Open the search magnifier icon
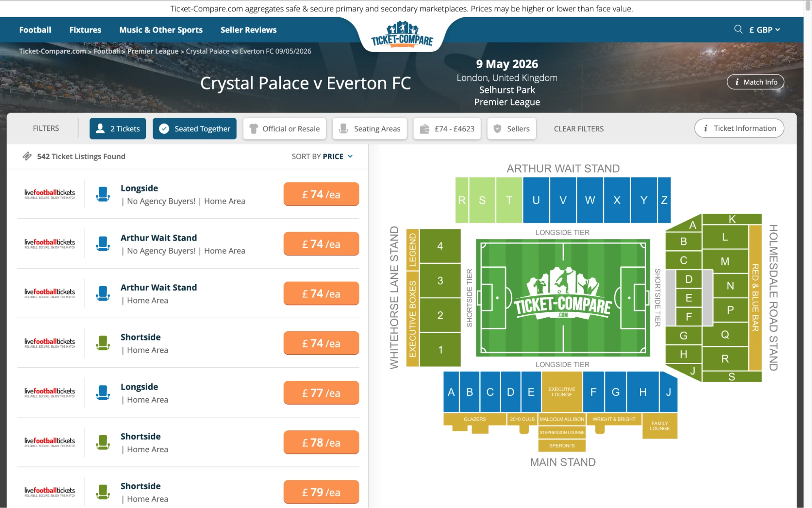The width and height of the screenshot is (812, 508). (x=738, y=29)
